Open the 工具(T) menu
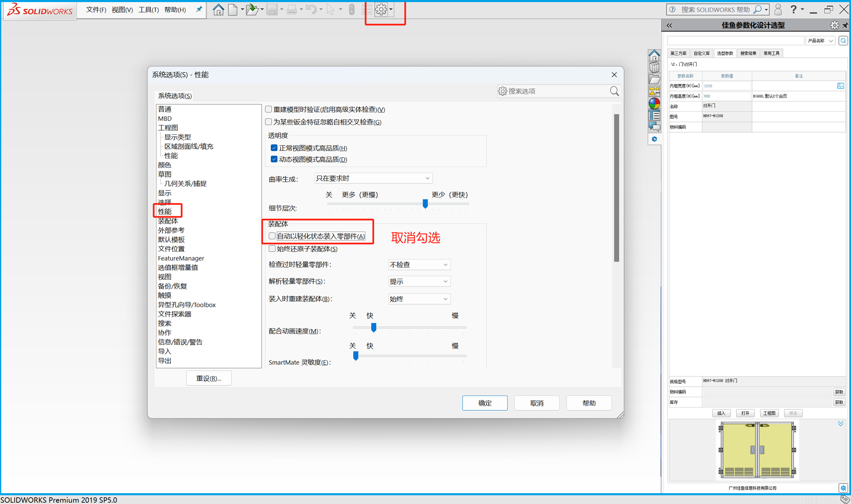 pyautogui.click(x=148, y=10)
